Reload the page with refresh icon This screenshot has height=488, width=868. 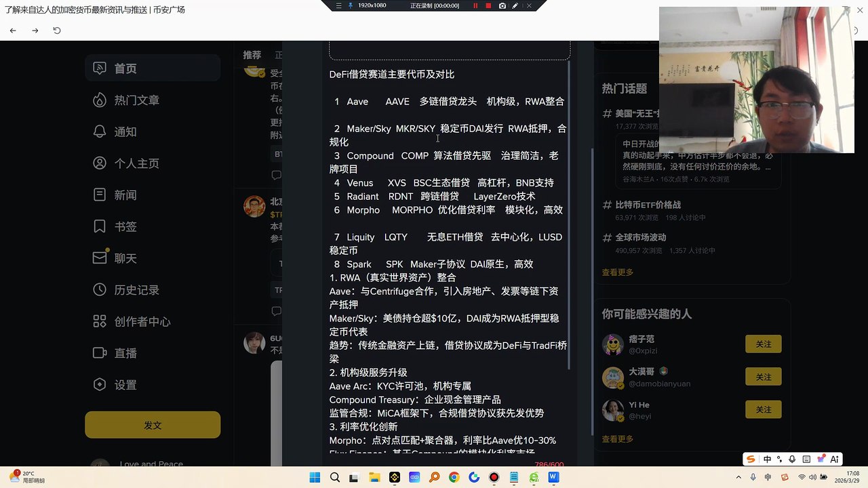[57, 30]
